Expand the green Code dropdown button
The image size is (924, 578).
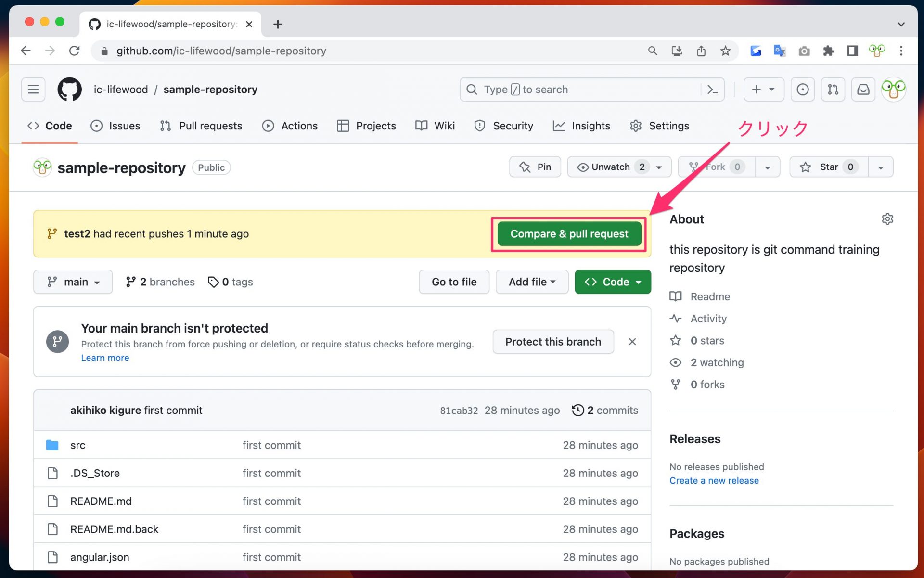click(613, 282)
